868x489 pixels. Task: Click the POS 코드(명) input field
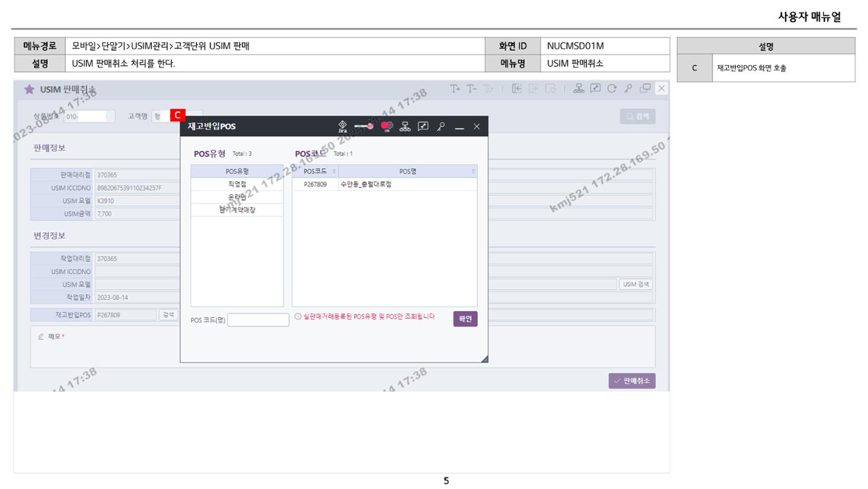point(258,320)
